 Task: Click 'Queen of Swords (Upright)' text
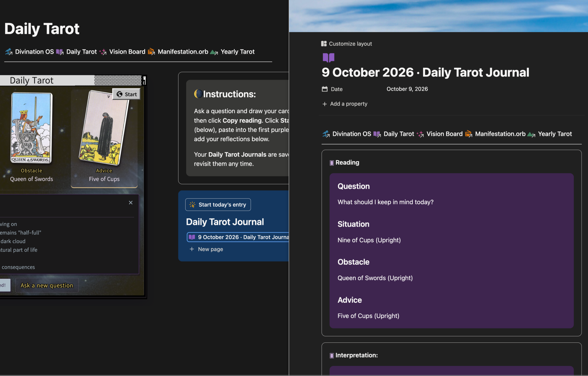click(375, 278)
